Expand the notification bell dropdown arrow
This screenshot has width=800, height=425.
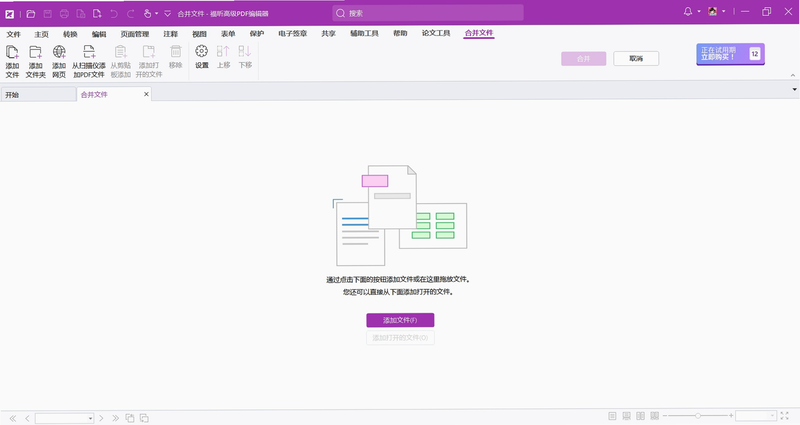[x=698, y=12]
